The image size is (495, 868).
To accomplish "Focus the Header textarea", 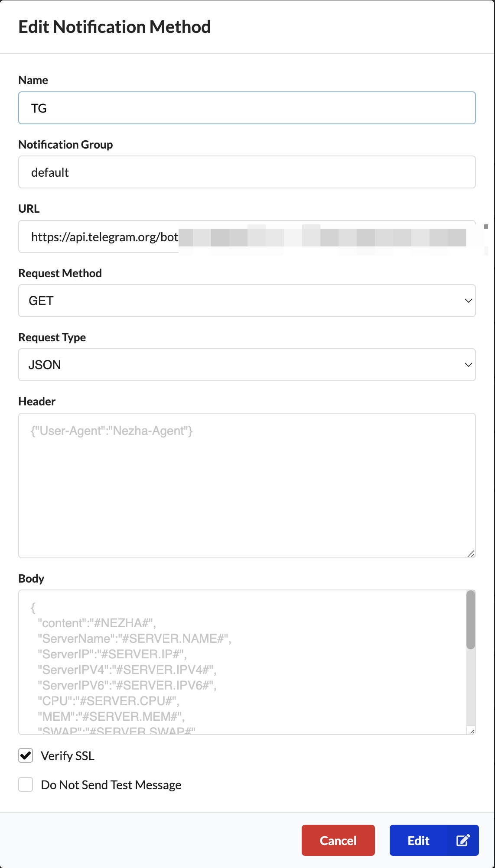I will [x=247, y=485].
